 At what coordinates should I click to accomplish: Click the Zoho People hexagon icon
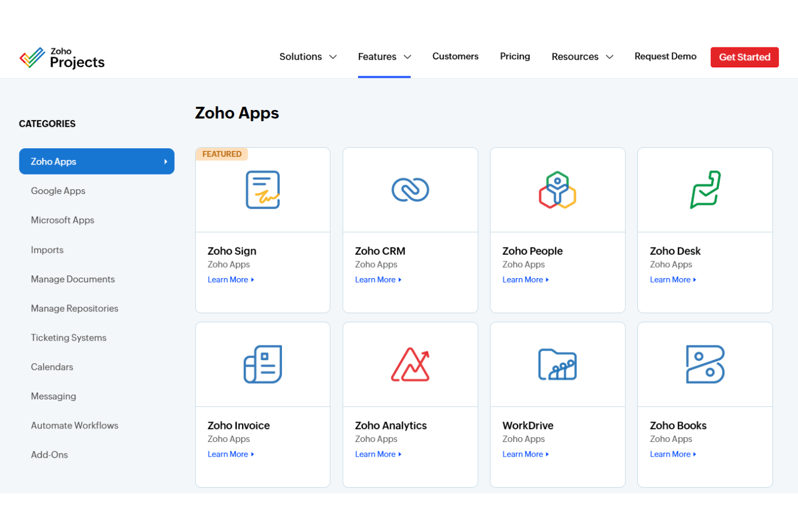[558, 190]
